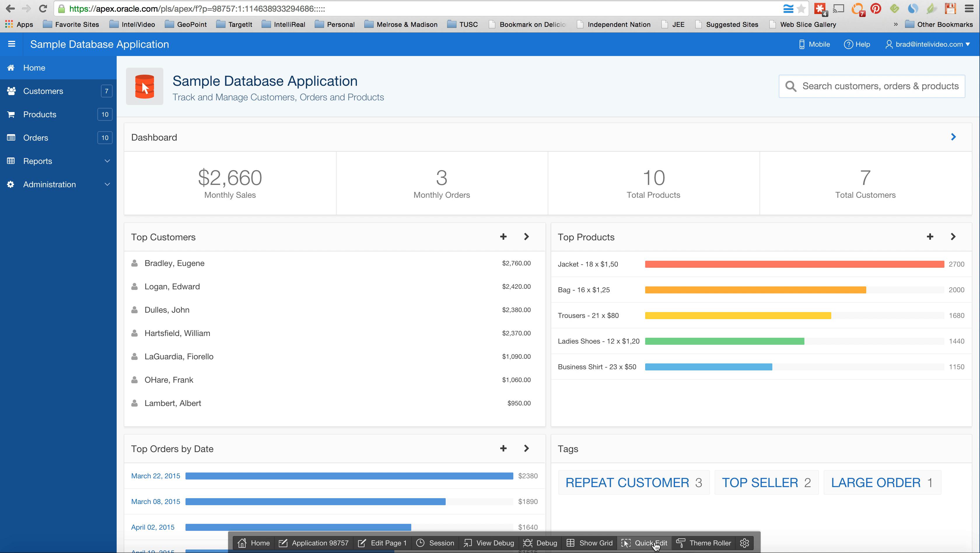Click on Bradley Eugene customer link

click(x=174, y=263)
